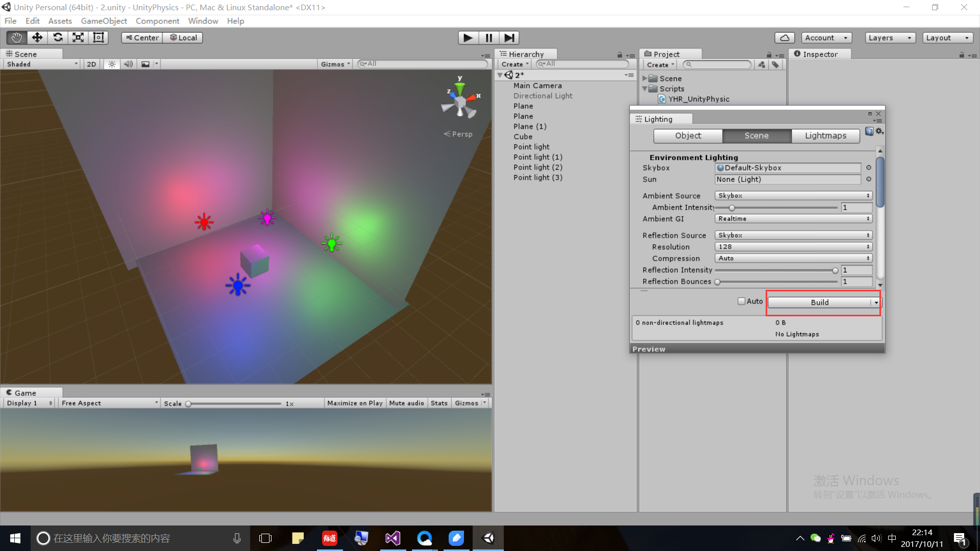Select the Scale tool
This screenshot has height=551, width=980.
coord(78,38)
